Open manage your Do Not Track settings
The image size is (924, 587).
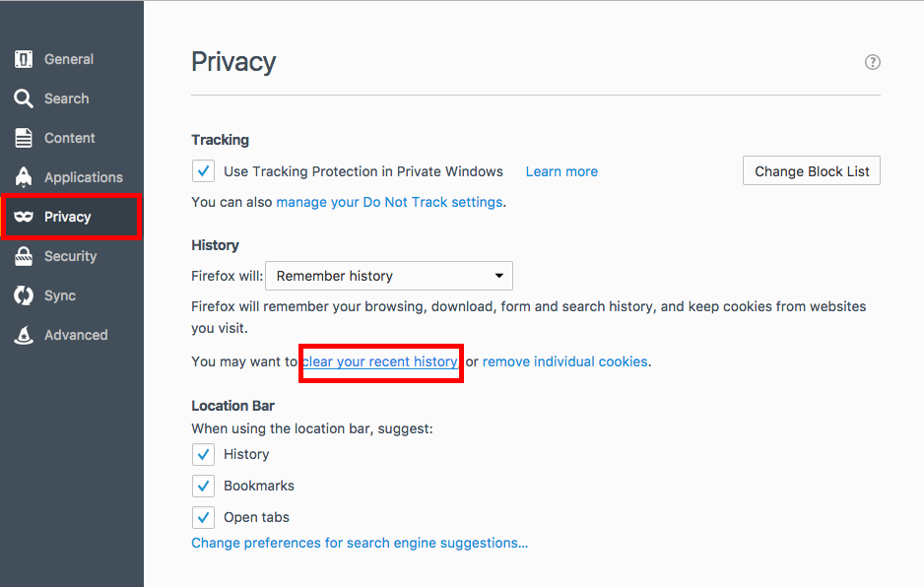[x=389, y=202]
